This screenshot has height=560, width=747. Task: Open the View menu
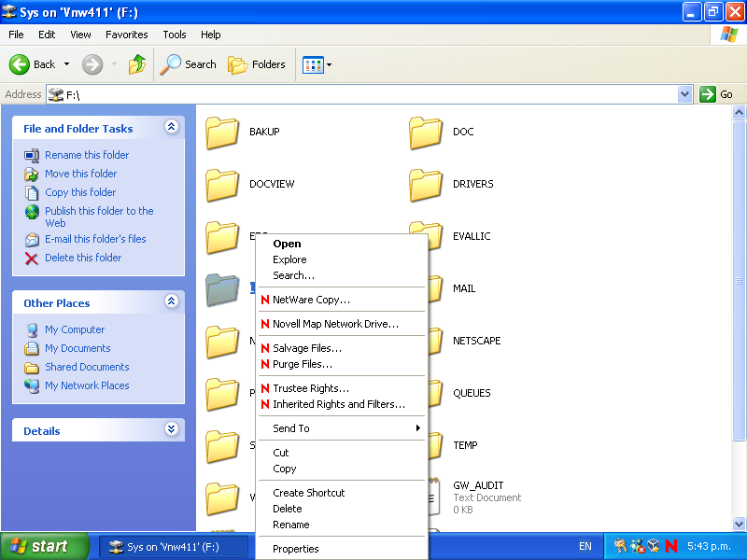click(80, 35)
